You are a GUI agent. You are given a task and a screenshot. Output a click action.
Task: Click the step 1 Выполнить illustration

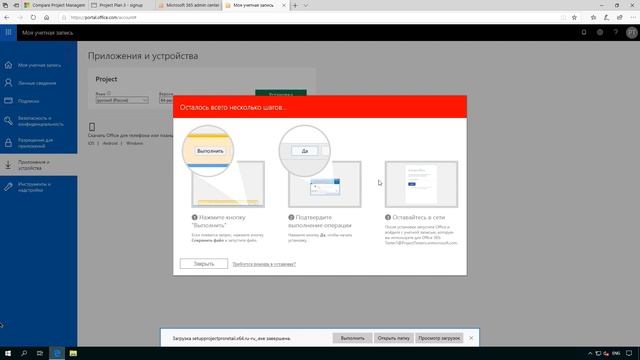224,166
